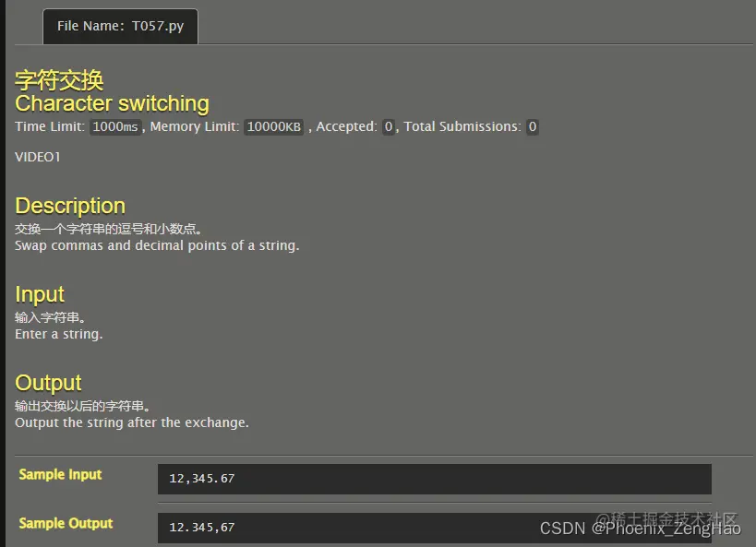The image size is (756, 547).
Task: Click the Total Submissions 0 badge
Action: coord(533,126)
